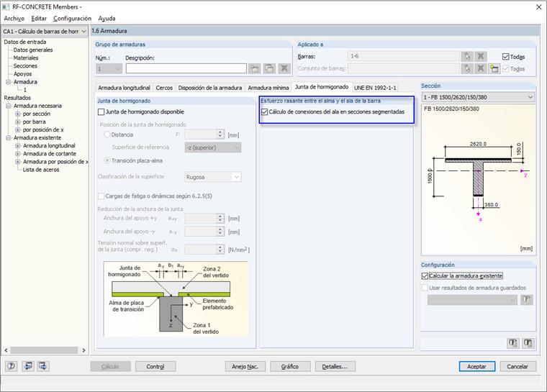Open the Configuración menu

pyautogui.click(x=72, y=19)
